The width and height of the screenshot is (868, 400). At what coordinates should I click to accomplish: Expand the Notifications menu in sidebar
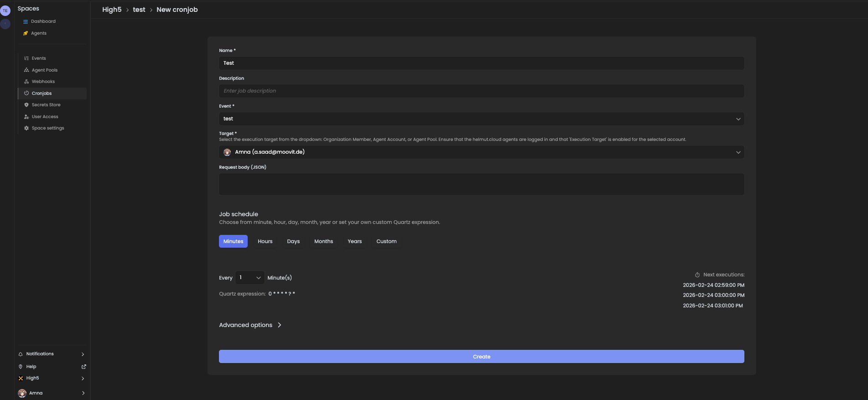pyautogui.click(x=52, y=354)
